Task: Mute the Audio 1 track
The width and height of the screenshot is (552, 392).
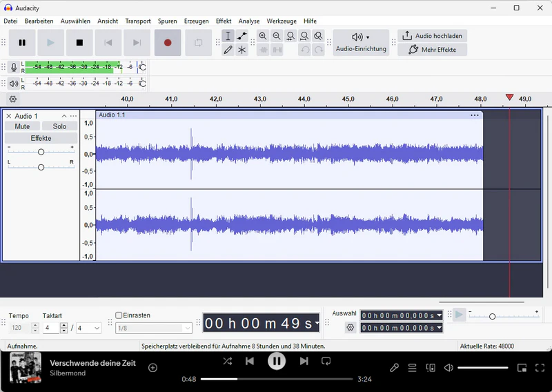Action: click(x=22, y=126)
